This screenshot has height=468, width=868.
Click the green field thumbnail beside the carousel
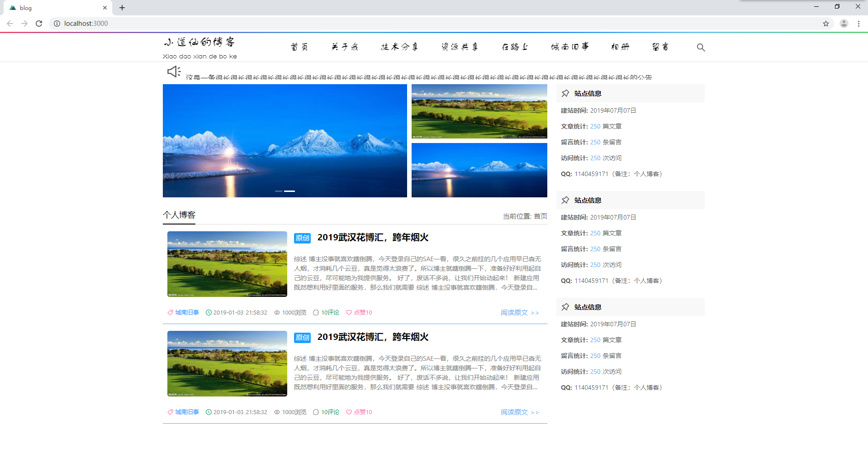tap(479, 111)
